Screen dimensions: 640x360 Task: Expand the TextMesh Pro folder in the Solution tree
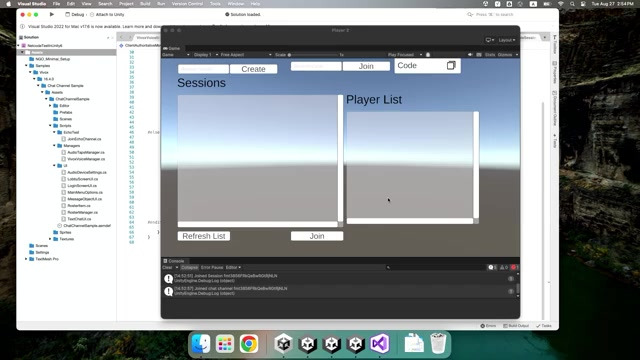click(27, 259)
